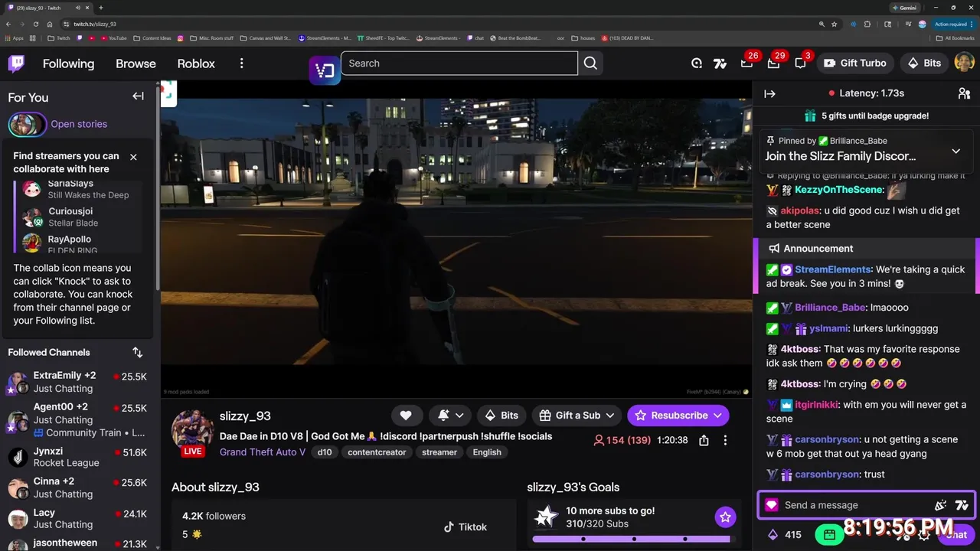Bookmark this page with the star icon
The height and width of the screenshot is (551, 980).
[x=835, y=24]
